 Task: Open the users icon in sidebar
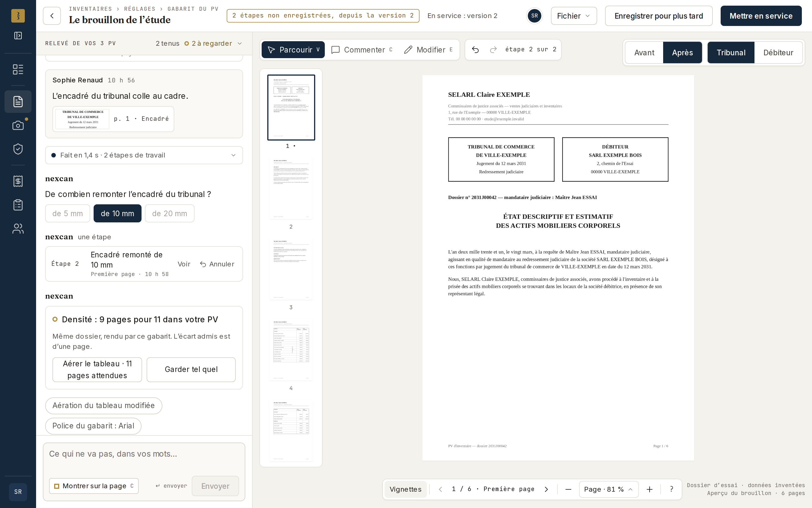tap(18, 229)
